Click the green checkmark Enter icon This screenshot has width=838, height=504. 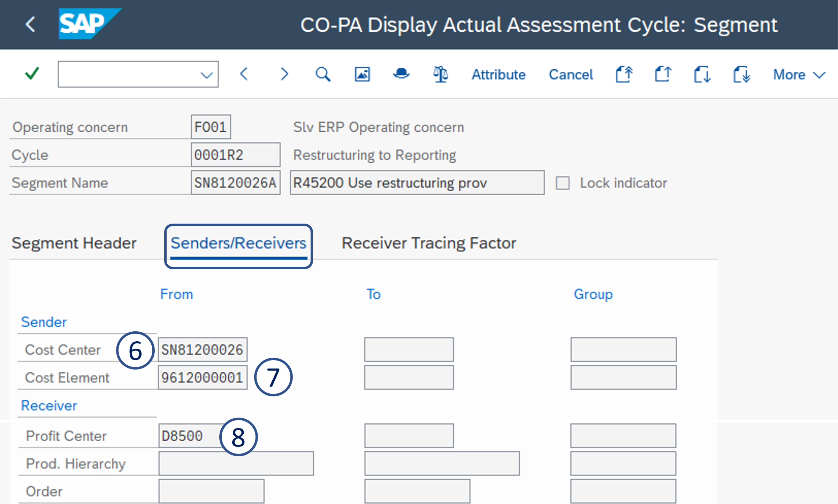(32, 74)
